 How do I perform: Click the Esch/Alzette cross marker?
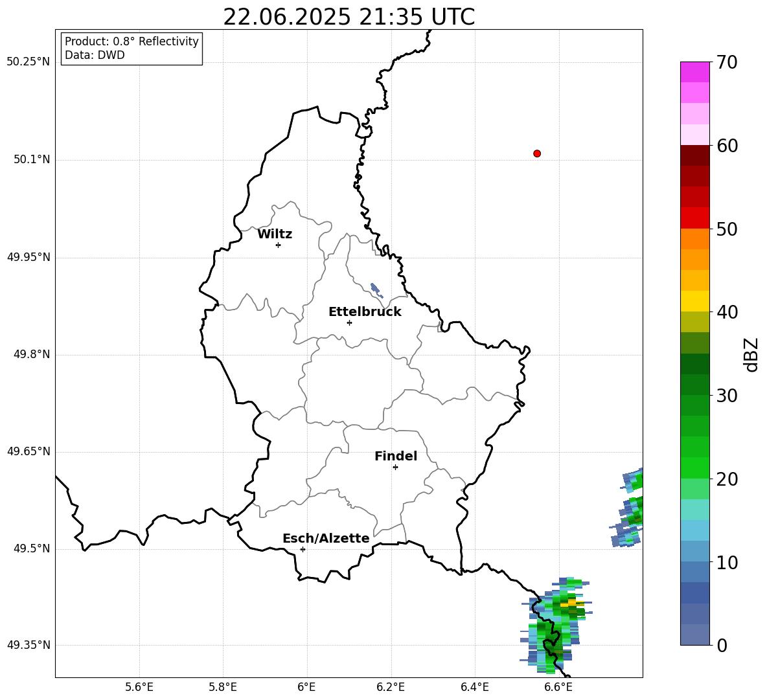pyautogui.click(x=303, y=549)
